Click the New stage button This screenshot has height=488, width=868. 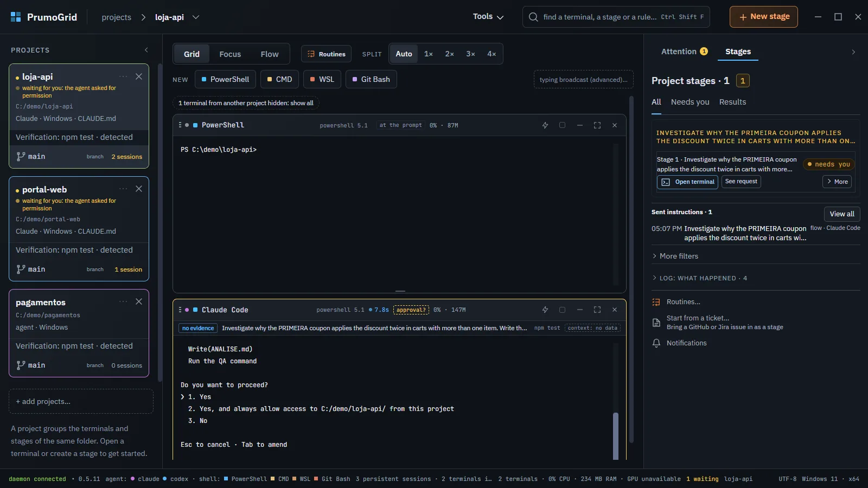coord(764,17)
